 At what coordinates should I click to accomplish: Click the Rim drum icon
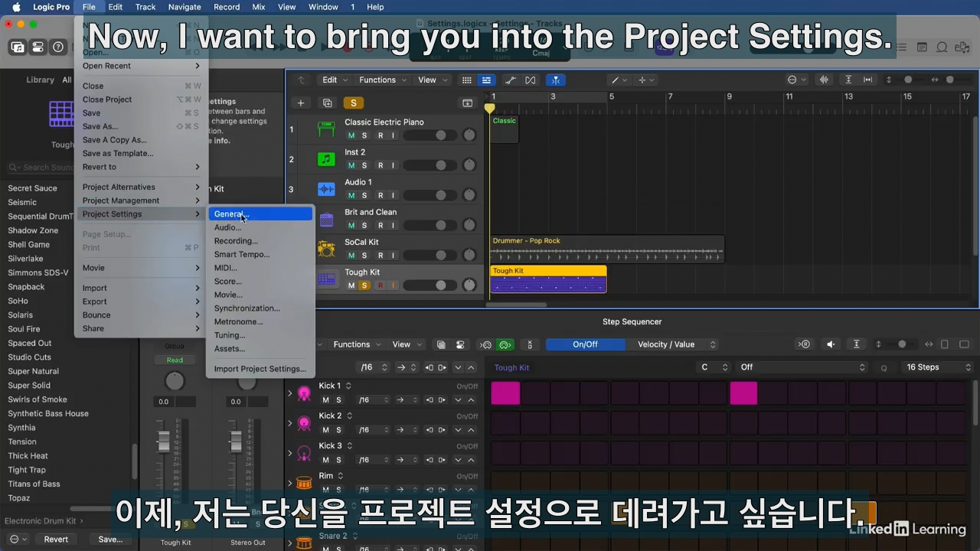pyautogui.click(x=304, y=483)
